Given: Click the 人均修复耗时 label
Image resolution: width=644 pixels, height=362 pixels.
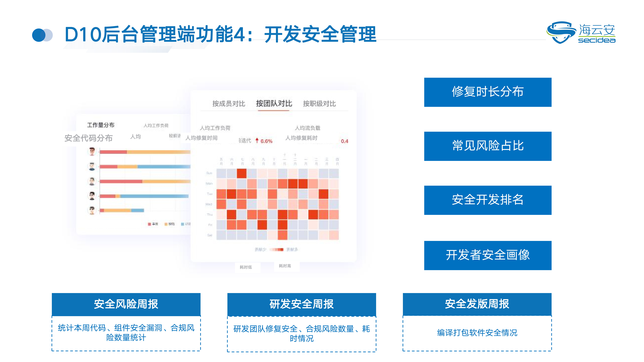Looking at the screenshot, I should pos(301,138).
